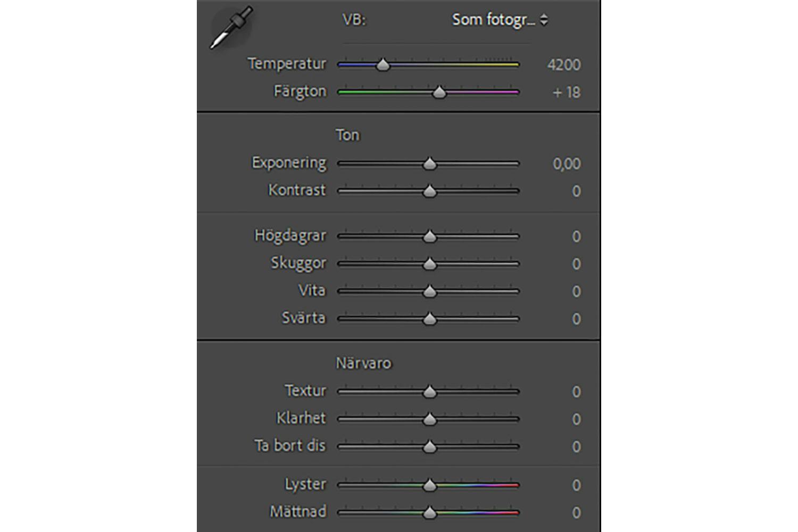Click the Exponering slider handle
Screen dimensions: 798x532
pos(429,164)
